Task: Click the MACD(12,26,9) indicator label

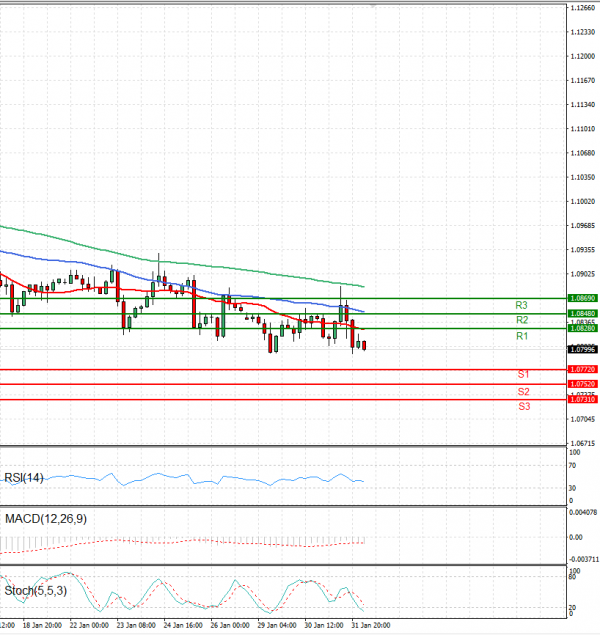Action: 46,519
